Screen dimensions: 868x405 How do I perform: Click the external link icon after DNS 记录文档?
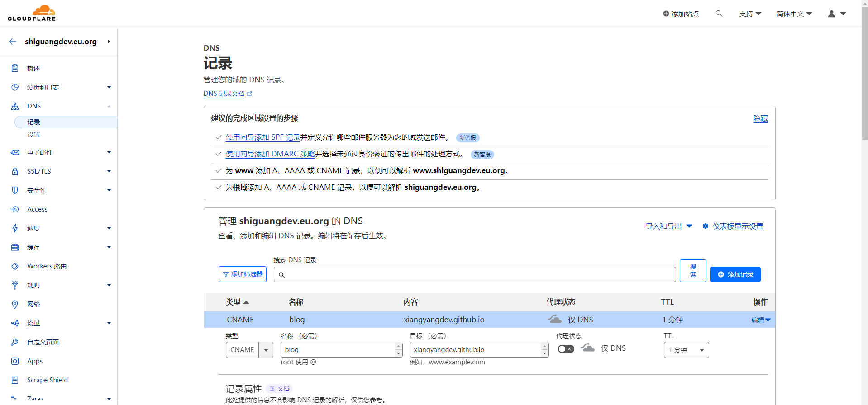(x=249, y=94)
